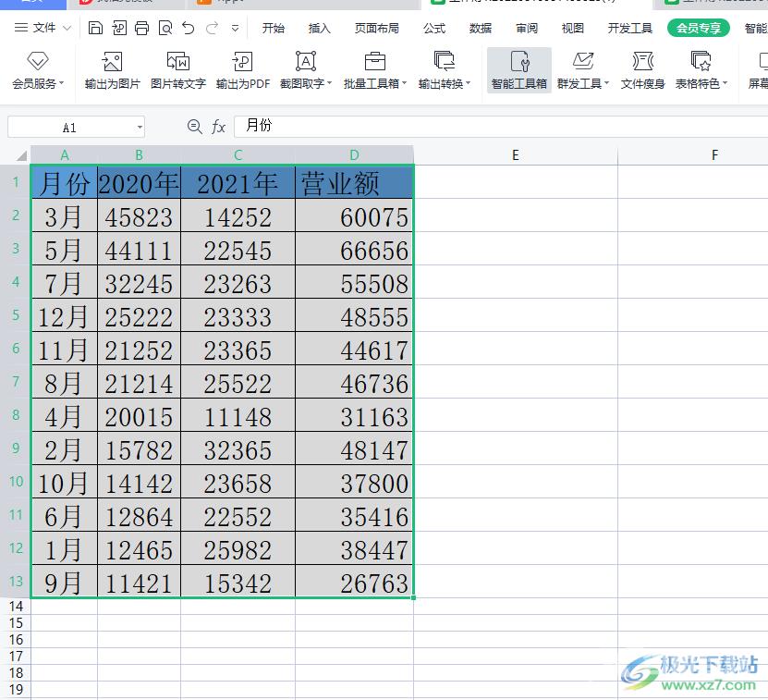
Task: Click 输出为PDF tool
Action: [x=243, y=70]
